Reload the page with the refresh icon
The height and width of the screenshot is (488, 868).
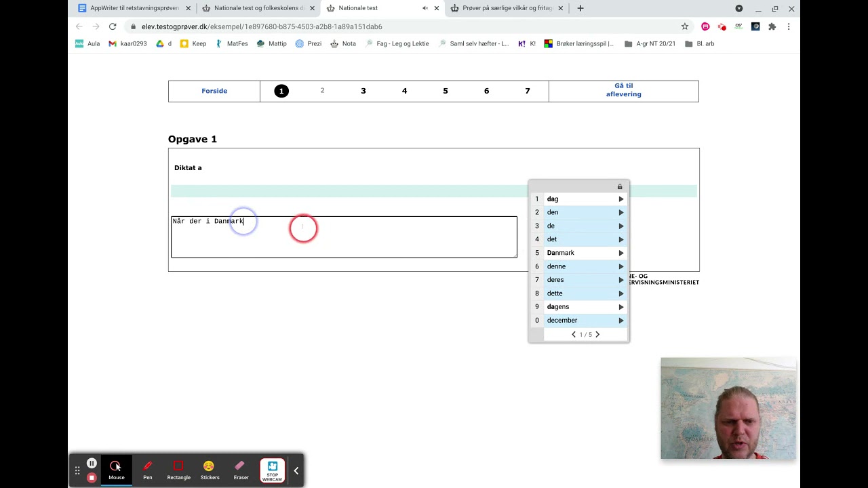coord(113,26)
